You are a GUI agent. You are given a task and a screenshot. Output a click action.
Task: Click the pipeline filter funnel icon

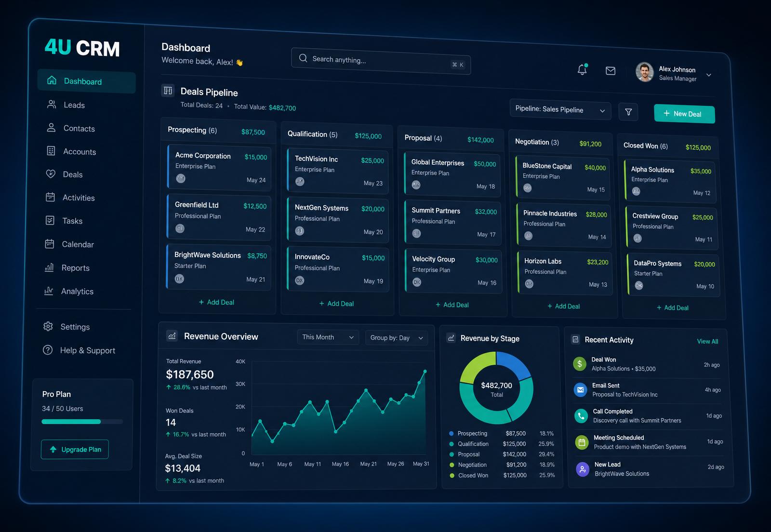click(628, 112)
